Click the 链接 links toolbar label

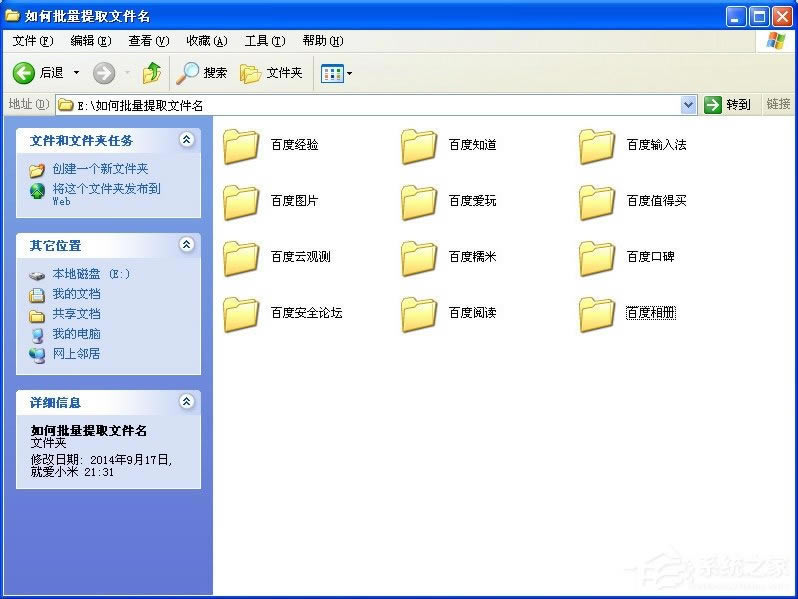click(778, 104)
